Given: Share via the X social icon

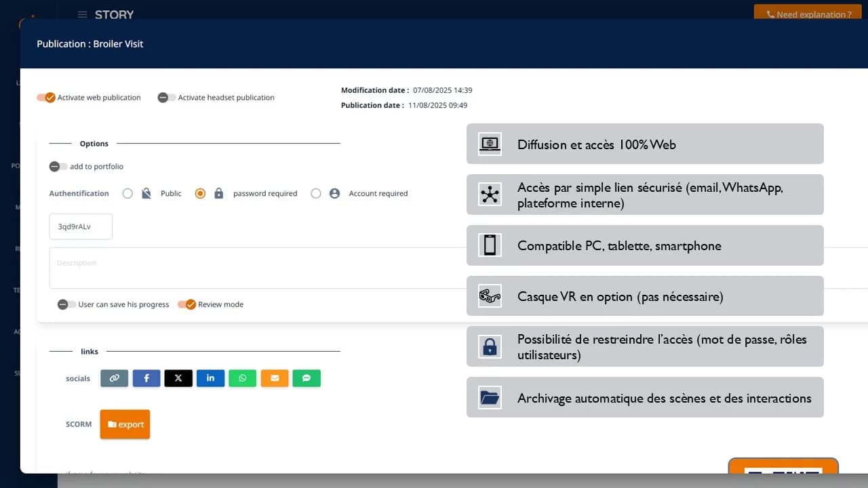Looking at the screenshot, I should pyautogui.click(x=178, y=378).
